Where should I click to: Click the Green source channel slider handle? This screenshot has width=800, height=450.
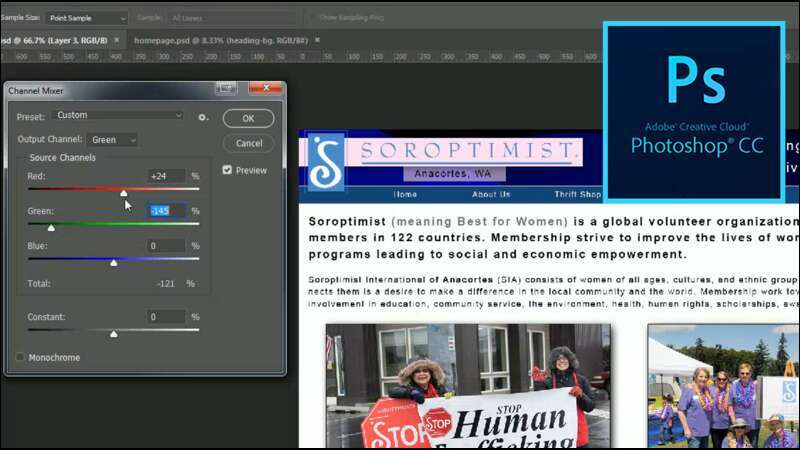point(51,228)
